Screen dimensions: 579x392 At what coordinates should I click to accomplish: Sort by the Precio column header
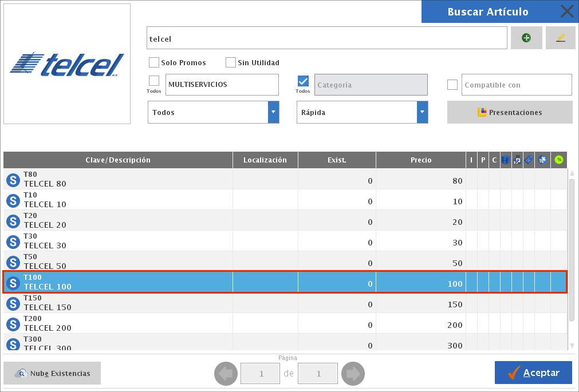[421, 160]
